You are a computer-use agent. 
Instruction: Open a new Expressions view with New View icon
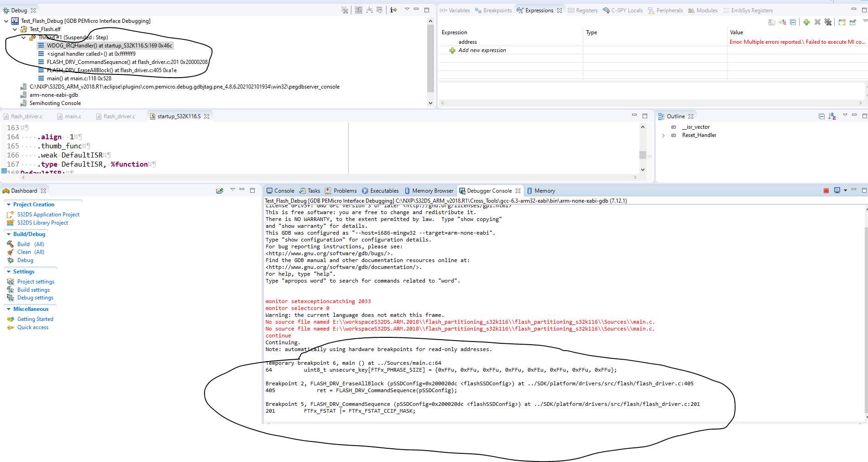(842, 22)
